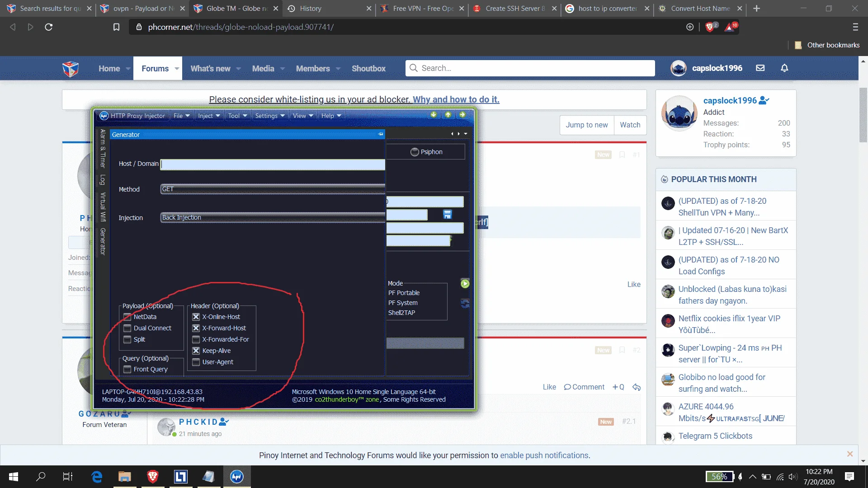Open the Inject menu dropdown
The image size is (868, 488).
(209, 116)
